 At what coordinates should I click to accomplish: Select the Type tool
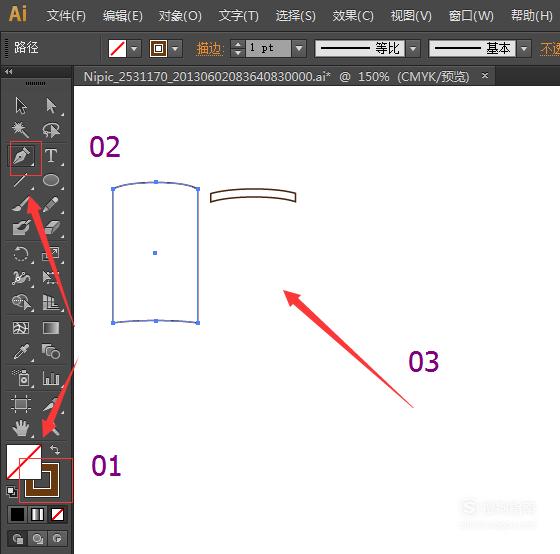coord(51,156)
